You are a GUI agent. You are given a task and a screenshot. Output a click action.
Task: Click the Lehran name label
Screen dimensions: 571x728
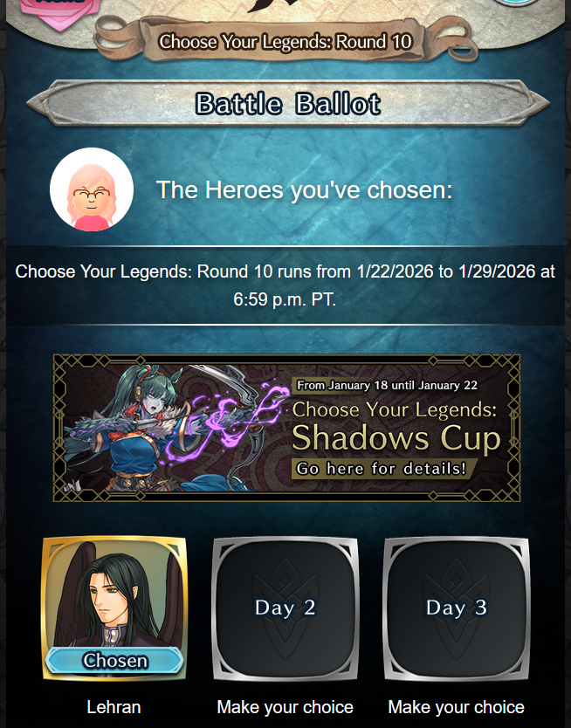[114, 707]
